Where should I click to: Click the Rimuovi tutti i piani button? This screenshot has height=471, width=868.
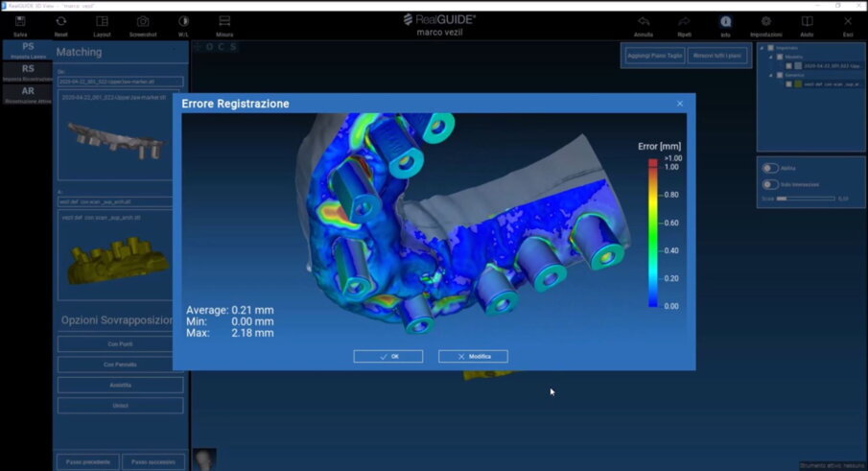coord(717,56)
